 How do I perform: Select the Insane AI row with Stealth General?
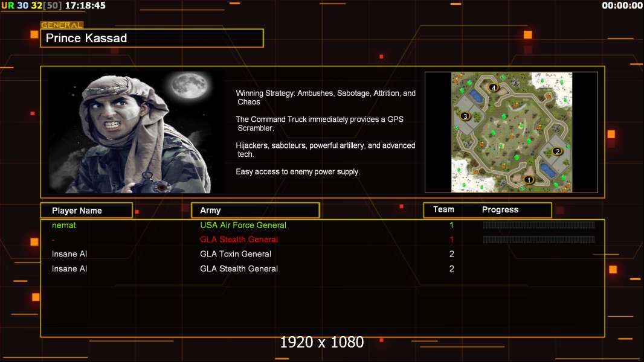point(323,268)
